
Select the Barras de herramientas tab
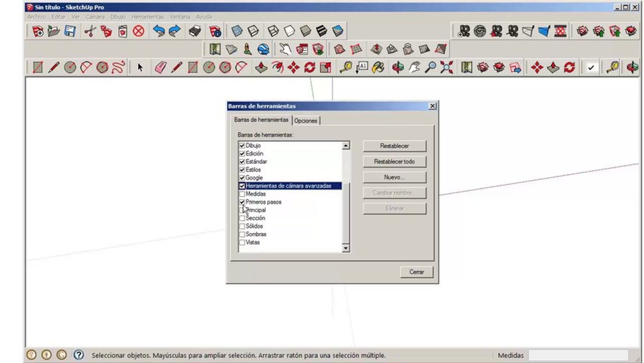click(x=261, y=120)
